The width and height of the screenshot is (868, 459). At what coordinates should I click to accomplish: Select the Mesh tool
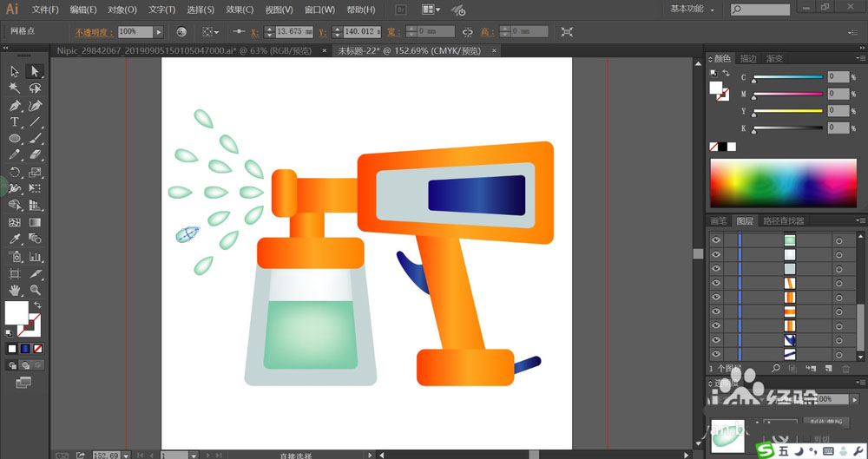tap(15, 223)
